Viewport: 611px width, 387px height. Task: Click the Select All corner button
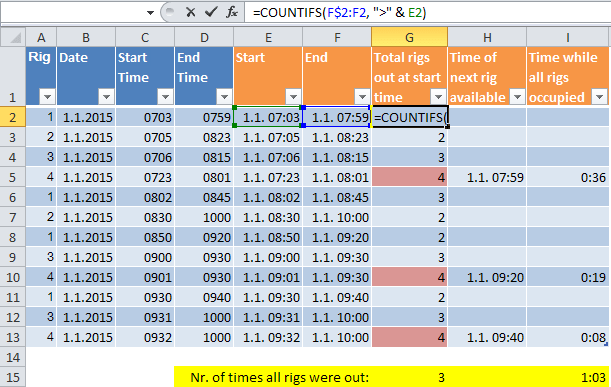(13, 37)
